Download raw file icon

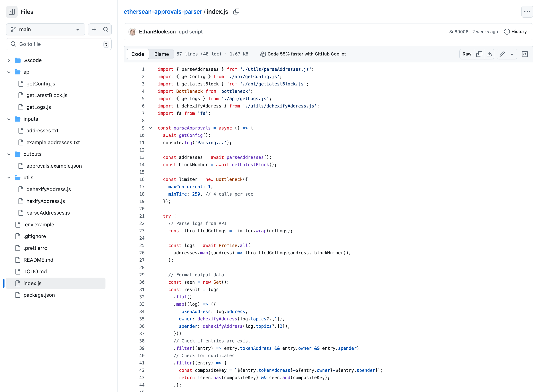(x=489, y=54)
